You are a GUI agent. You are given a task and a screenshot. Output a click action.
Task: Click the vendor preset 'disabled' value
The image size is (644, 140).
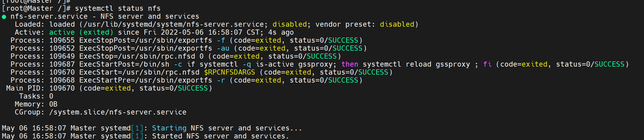[397, 24]
